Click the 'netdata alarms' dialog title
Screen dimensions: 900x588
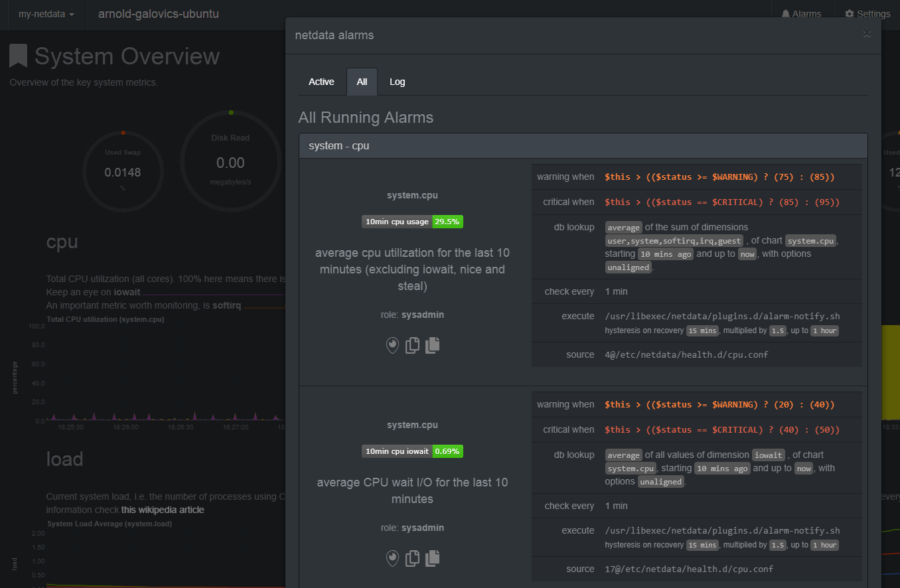point(335,35)
